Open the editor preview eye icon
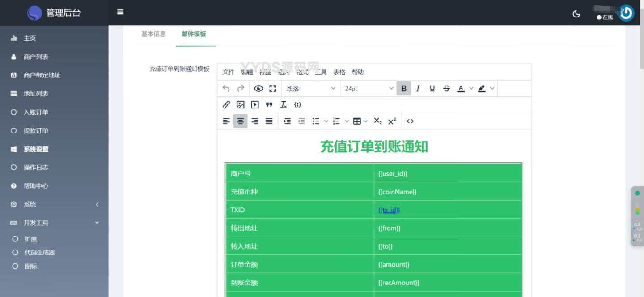Viewport: 644px width, 297px height. point(258,89)
